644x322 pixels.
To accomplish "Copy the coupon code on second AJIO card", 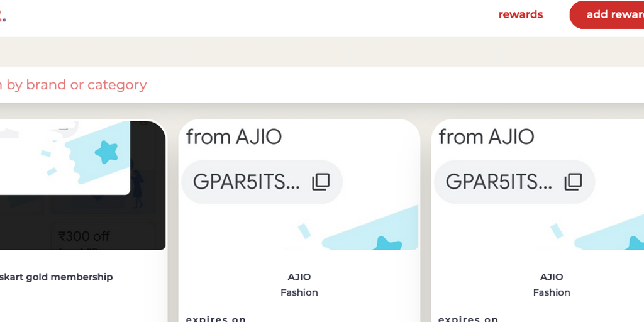I will [x=573, y=182].
